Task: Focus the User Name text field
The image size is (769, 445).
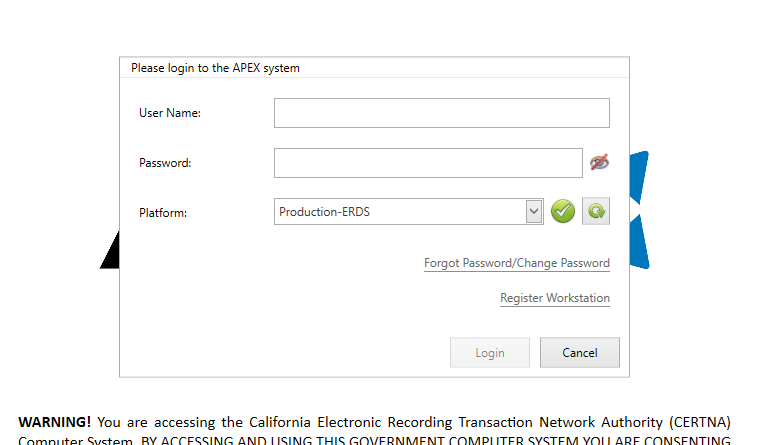Action: [441, 113]
